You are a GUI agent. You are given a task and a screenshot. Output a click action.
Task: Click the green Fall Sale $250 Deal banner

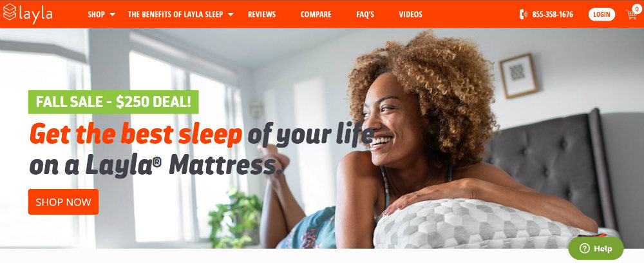pyautogui.click(x=113, y=102)
